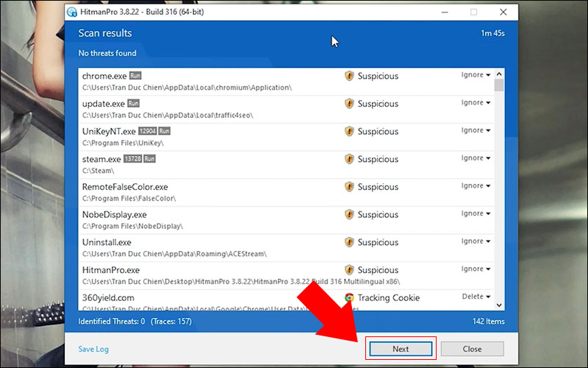Click the Run badge next to UniKeyNT.exe
Image resolution: width=588 pixels, height=368 pixels.
click(x=164, y=131)
